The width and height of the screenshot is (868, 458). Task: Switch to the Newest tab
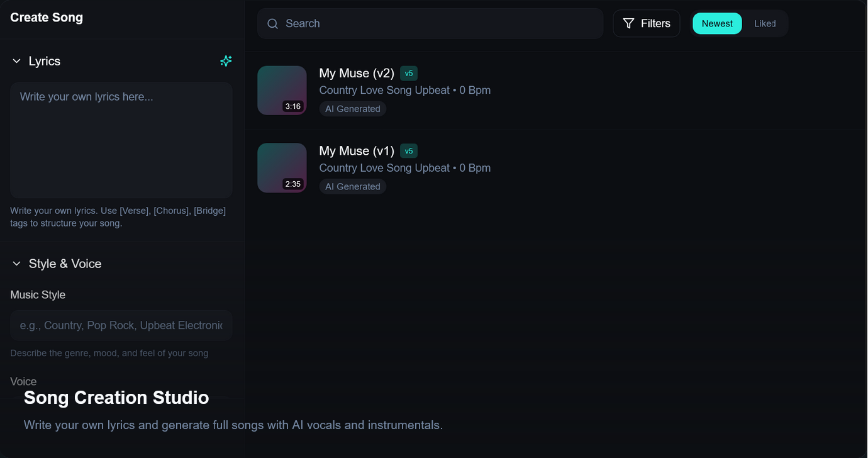pos(717,24)
